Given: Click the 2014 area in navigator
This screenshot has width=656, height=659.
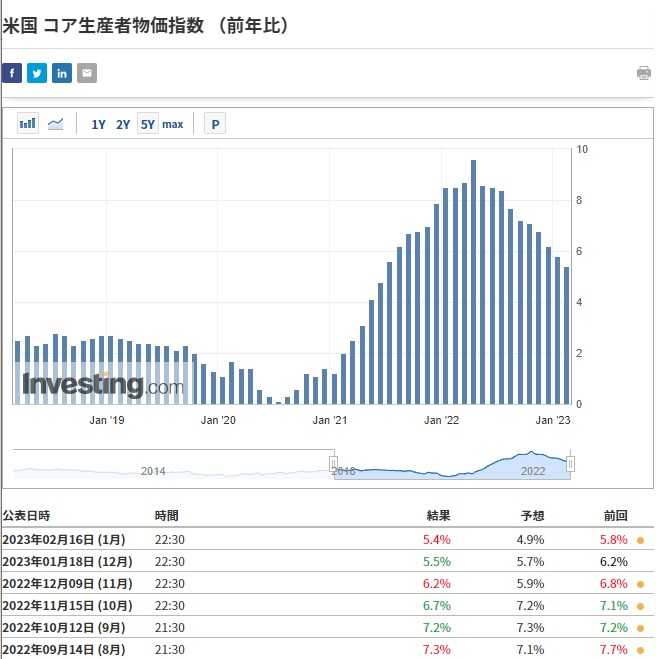Looking at the screenshot, I should coord(153,470).
